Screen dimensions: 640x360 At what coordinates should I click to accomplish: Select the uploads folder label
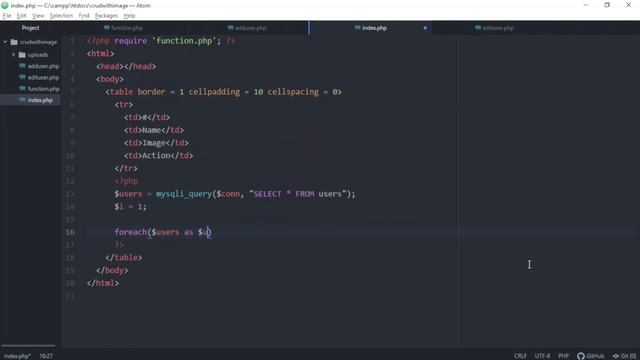[38, 55]
